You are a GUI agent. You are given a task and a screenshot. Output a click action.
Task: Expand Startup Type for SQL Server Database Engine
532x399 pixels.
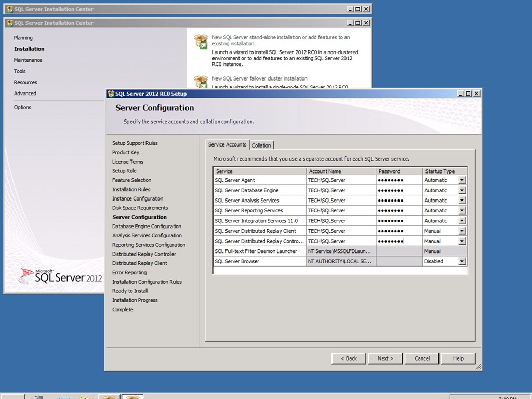tap(462, 191)
